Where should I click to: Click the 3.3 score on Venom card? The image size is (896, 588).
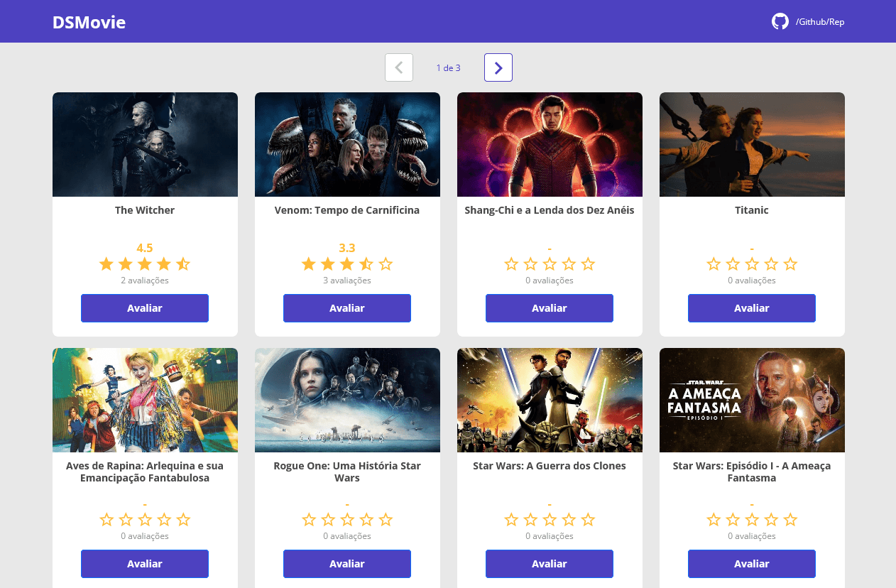(347, 248)
